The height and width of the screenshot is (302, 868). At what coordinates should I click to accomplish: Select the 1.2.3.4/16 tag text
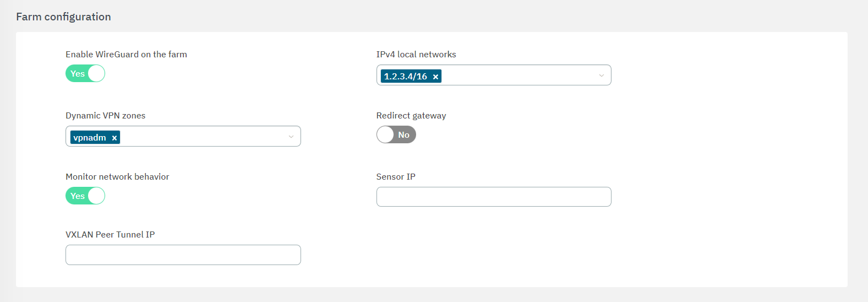[406, 77]
